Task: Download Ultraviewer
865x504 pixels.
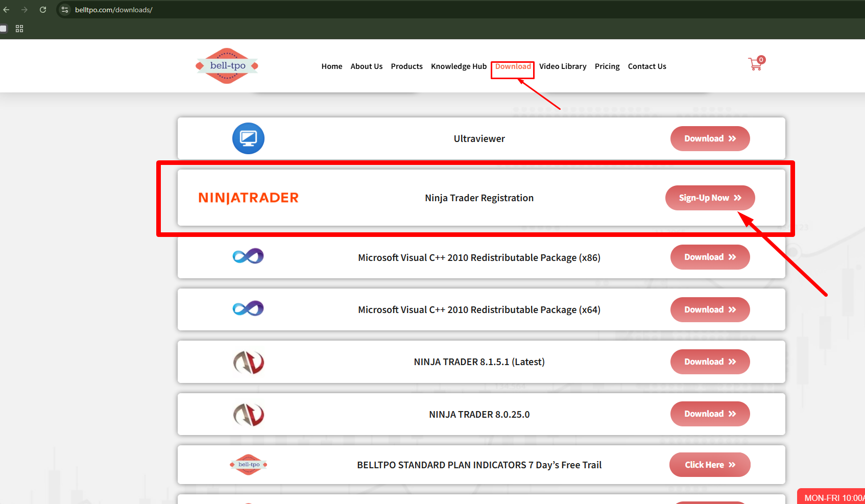Action: [x=710, y=139]
